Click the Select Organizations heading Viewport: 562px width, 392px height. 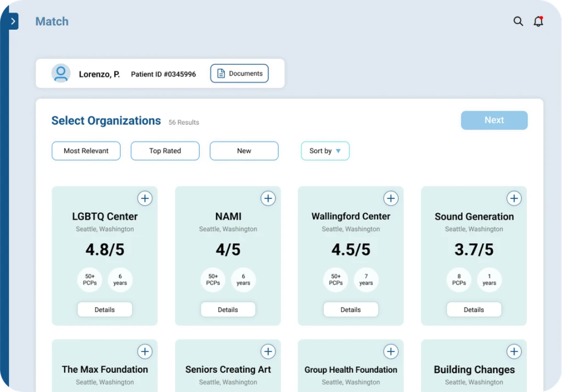(x=106, y=121)
